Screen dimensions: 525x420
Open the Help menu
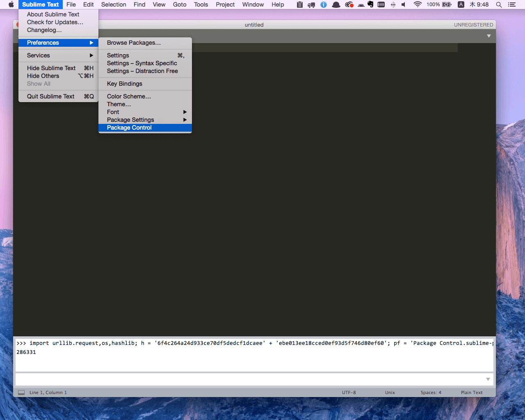[x=278, y=5]
